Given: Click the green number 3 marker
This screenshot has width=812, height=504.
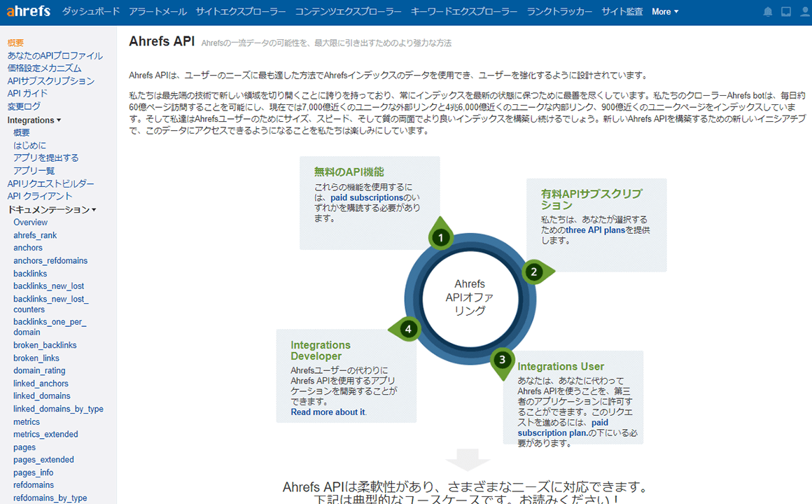Looking at the screenshot, I should [x=501, y=360].
